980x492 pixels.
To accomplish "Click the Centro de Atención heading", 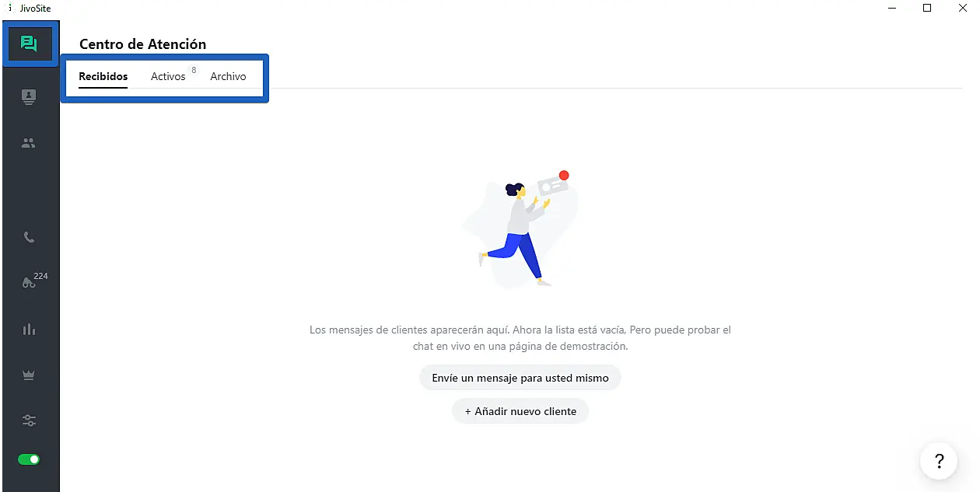I will [x=143, y=44].
